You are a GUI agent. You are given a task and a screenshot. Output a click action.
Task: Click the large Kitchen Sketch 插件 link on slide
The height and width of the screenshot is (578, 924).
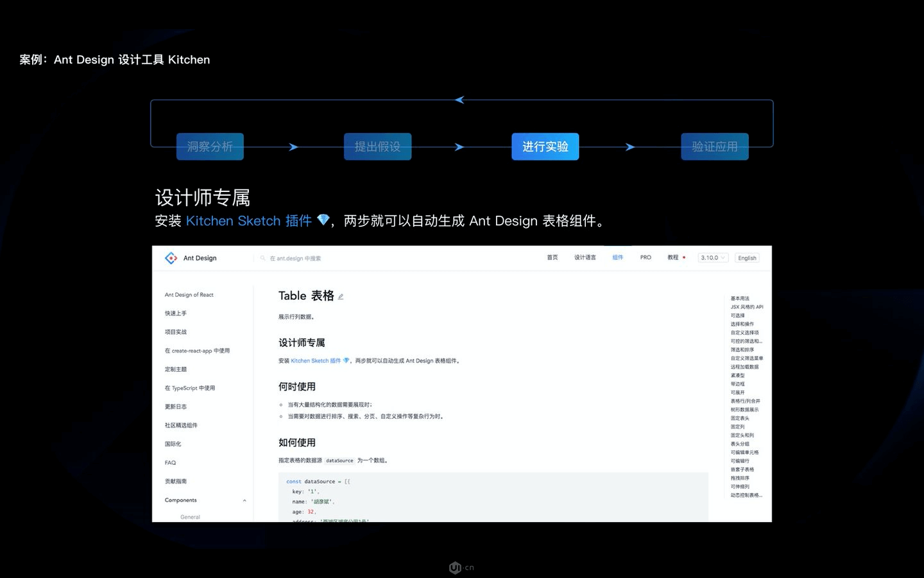pyautogui.click(x=249, y=221)
